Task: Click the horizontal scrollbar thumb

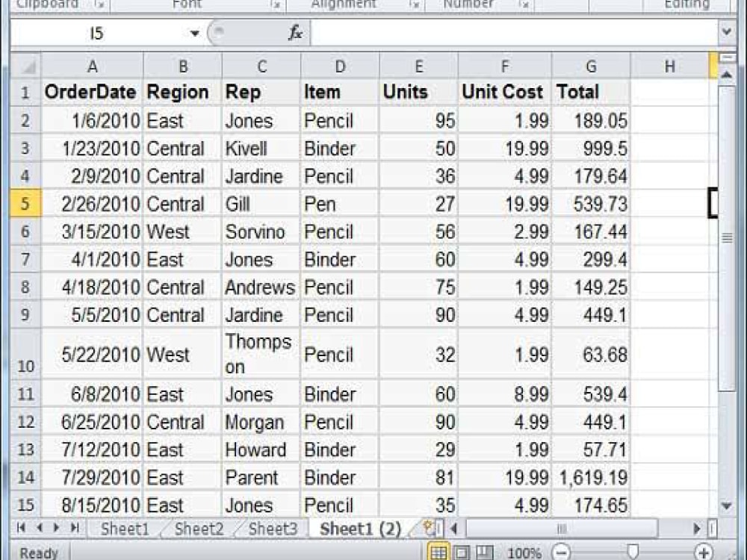Action: [562, 528]
